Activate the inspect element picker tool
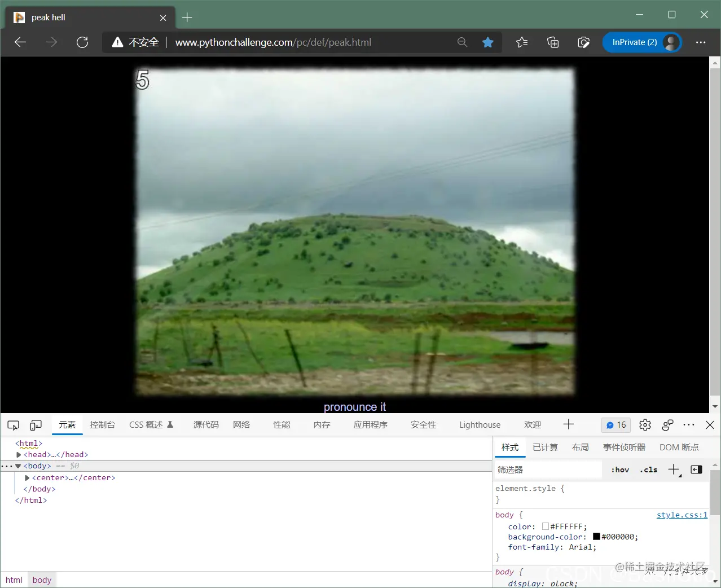Viewport: 721px width, 588px height. click(x=13, y=425)
